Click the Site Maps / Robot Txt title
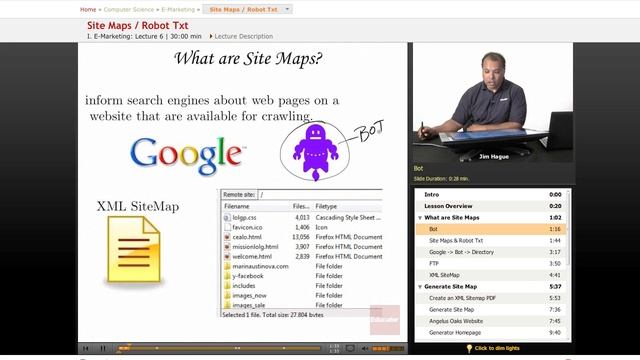Screen dimensions: 640x360 tap(138, 25)
